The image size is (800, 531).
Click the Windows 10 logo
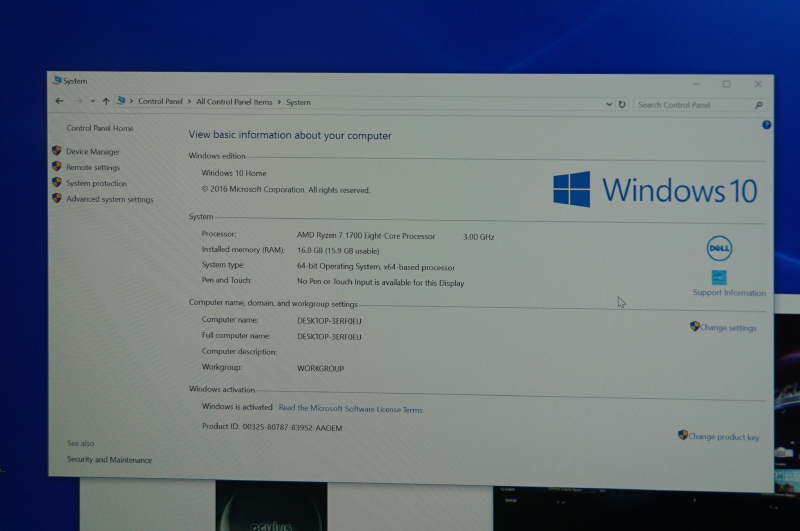point(655,190)
